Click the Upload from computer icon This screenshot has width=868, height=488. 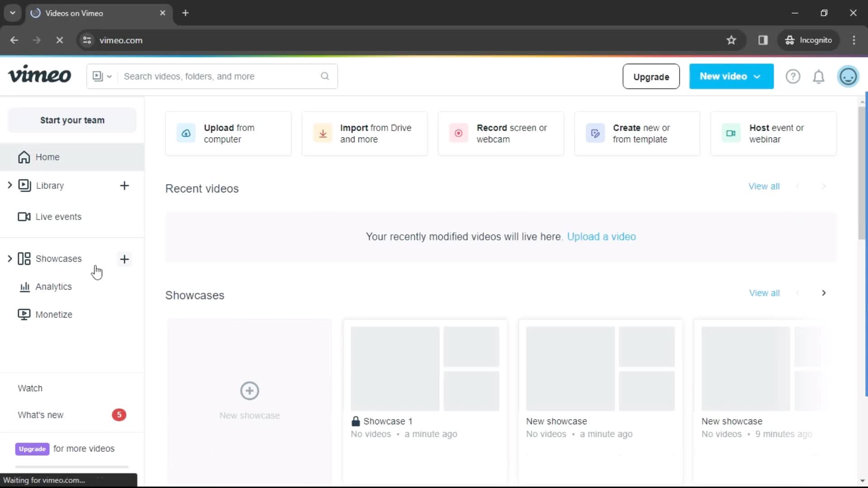pos(185,133)
